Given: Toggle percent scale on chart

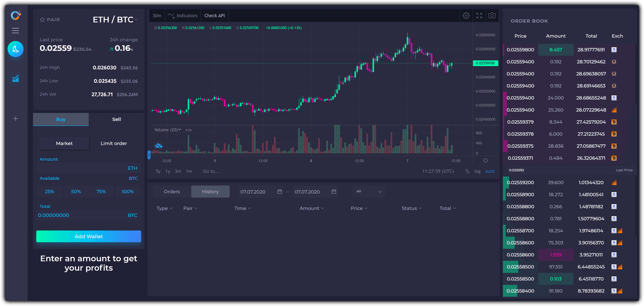Looking at the screenshot, I should click(x=467, y=171).
